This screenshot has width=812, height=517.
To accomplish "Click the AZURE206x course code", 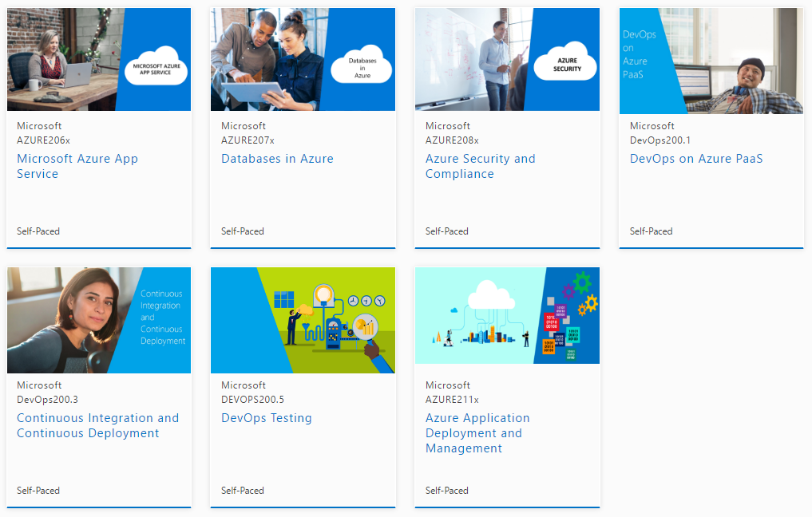I will coord(44,140).
